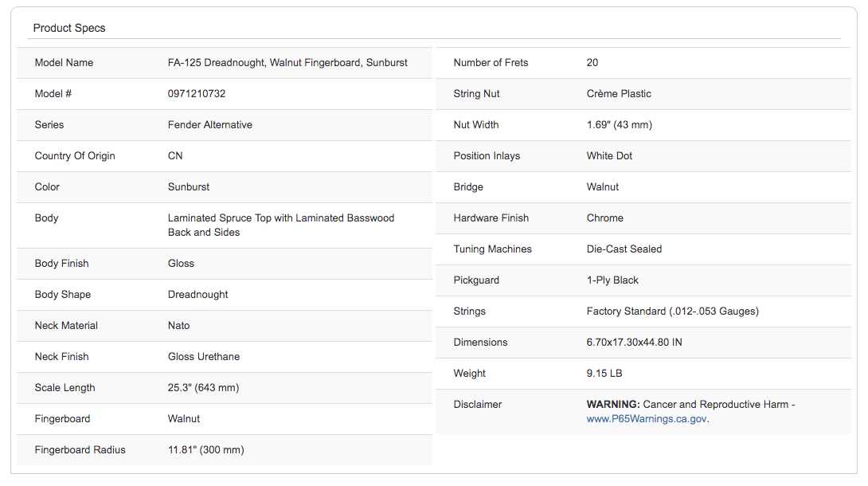Click the Position Inlays label
The height and width of the screenshot is (486, 868).
point(487,155)
